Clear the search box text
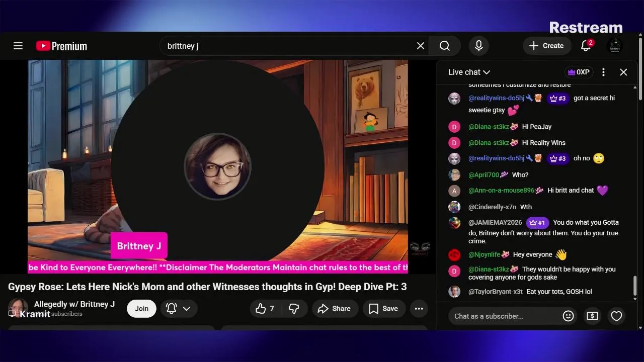This screenshot has width=644, height=362. point(421,46)
